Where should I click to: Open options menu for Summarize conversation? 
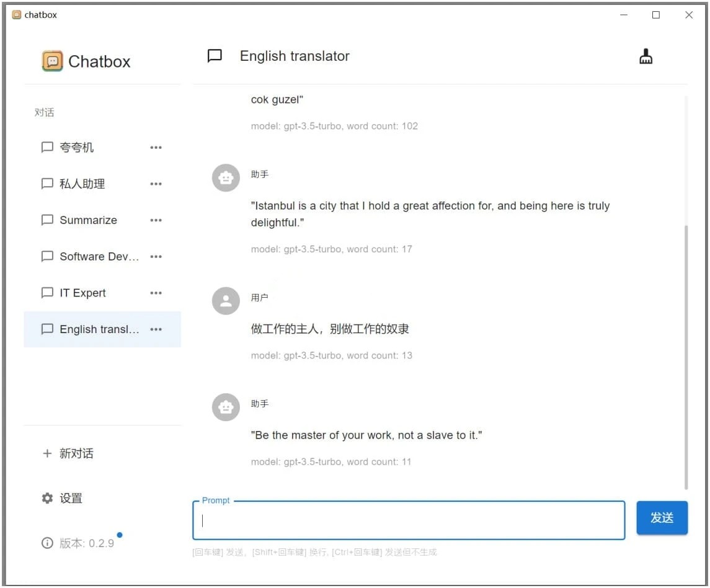(x=156, y=220)
